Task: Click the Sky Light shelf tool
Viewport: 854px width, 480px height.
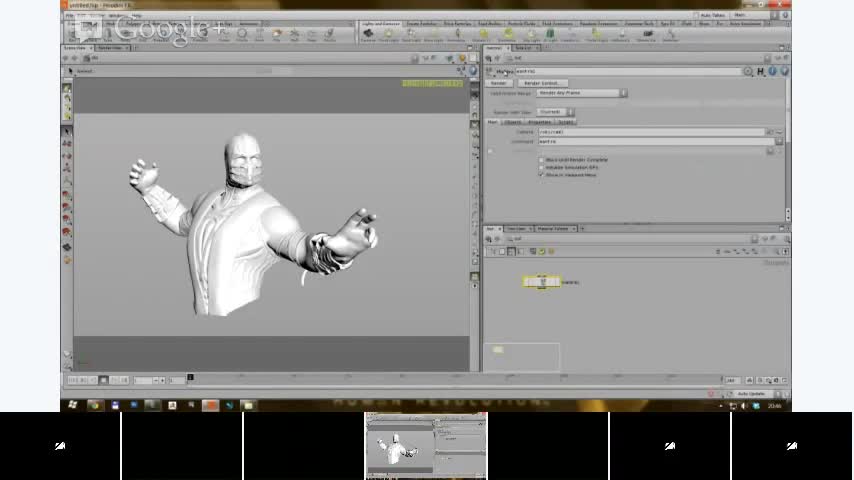Action: click(532, 35)
